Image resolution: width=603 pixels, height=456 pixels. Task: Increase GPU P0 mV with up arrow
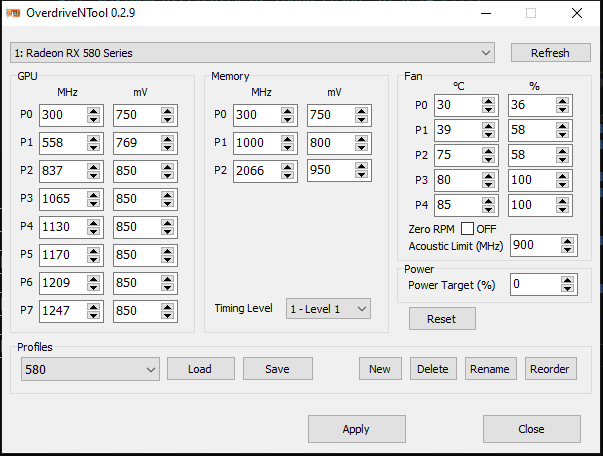click(x=167, y=111)
